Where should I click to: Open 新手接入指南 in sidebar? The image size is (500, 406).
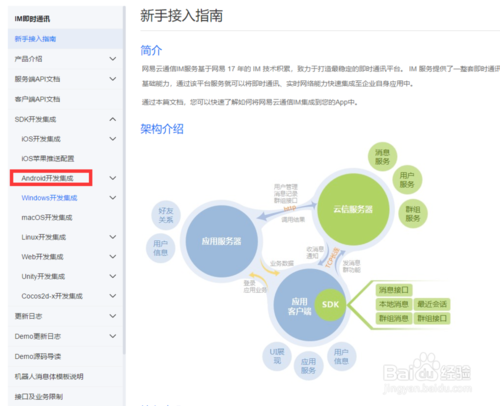(35, 39)
